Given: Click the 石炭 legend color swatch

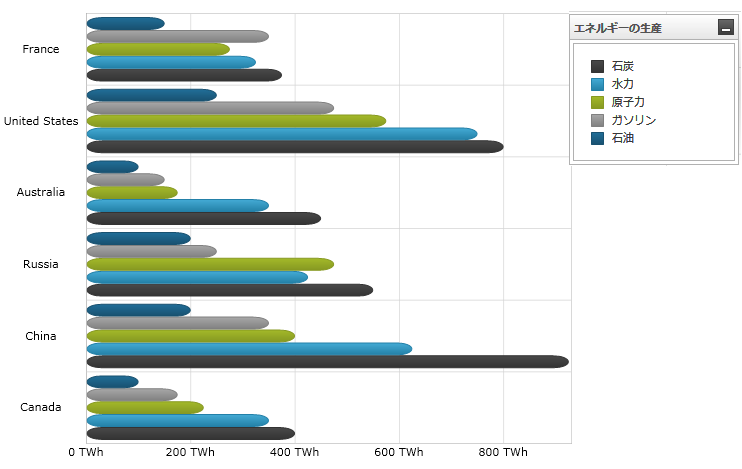Looking at the screenshot, I should point(598,66).
